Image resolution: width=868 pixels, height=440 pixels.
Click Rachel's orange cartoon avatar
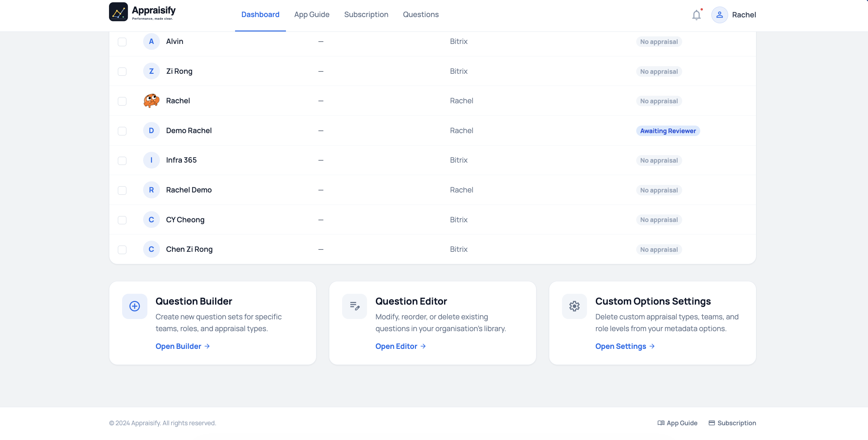(x=151, y=101)
